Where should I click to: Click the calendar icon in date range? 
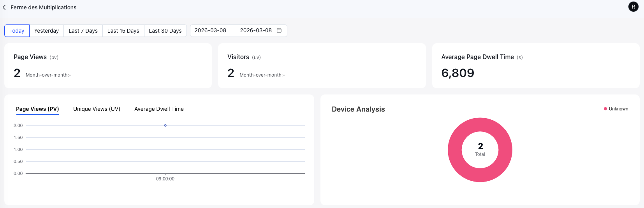tap(279, 30)
